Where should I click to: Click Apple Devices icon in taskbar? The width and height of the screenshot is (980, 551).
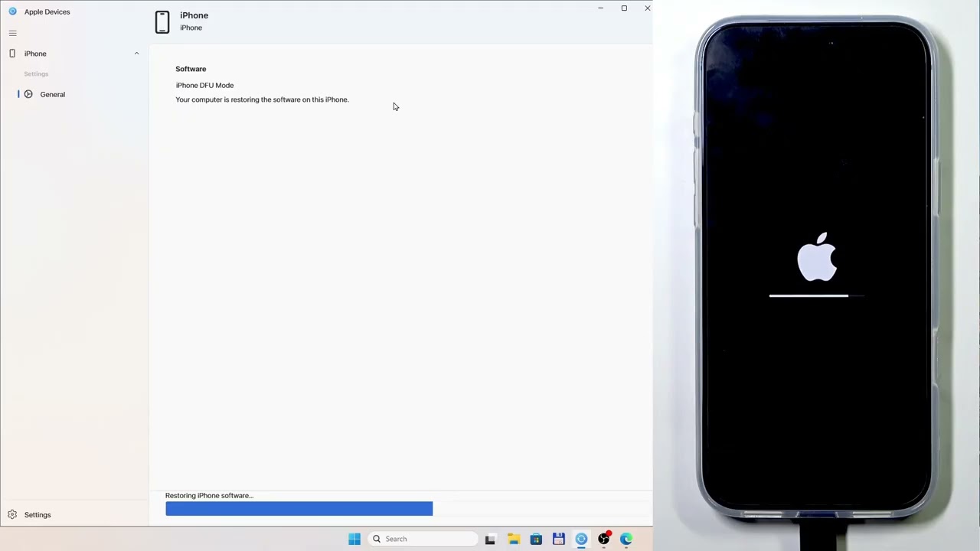581,539
